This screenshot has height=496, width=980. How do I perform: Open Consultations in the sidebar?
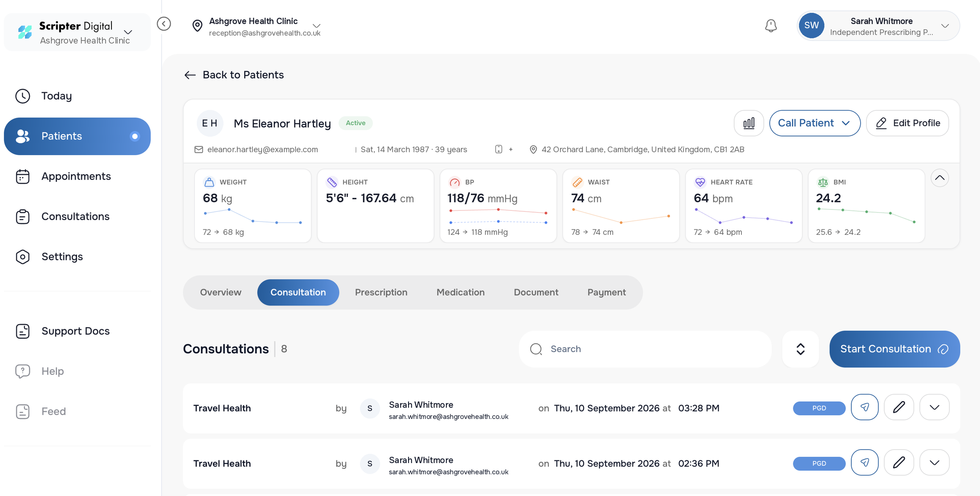77,217
